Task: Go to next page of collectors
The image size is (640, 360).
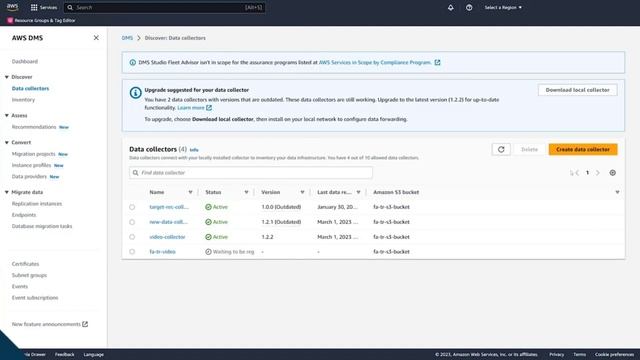Action: 598,173
